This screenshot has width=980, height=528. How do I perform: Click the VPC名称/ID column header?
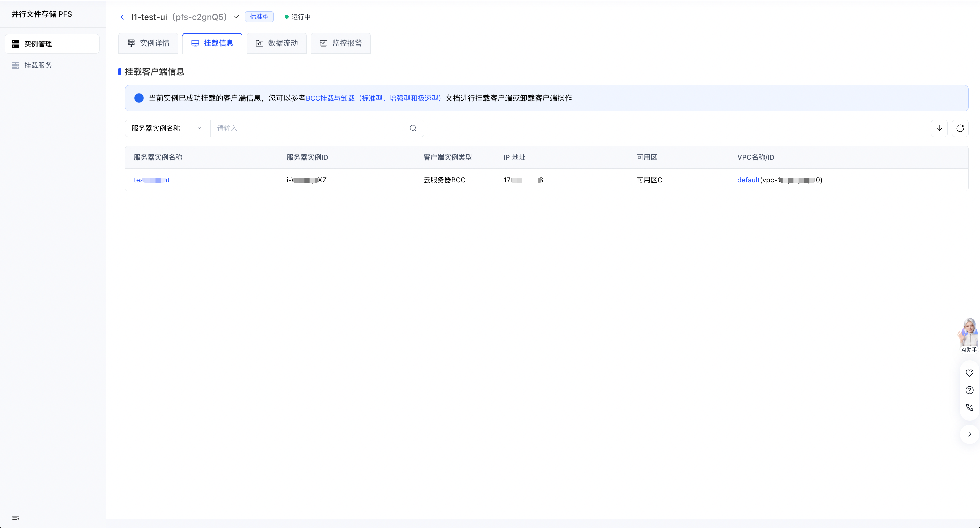756,158
